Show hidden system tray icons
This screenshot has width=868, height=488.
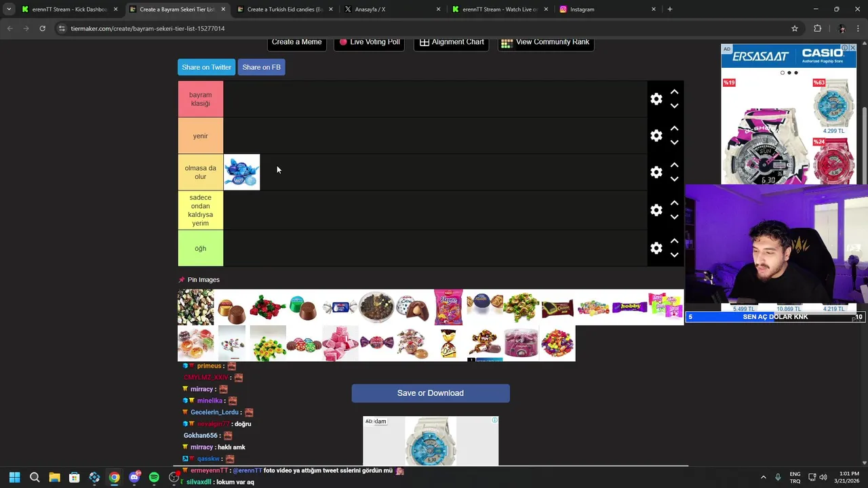point(764,477)
